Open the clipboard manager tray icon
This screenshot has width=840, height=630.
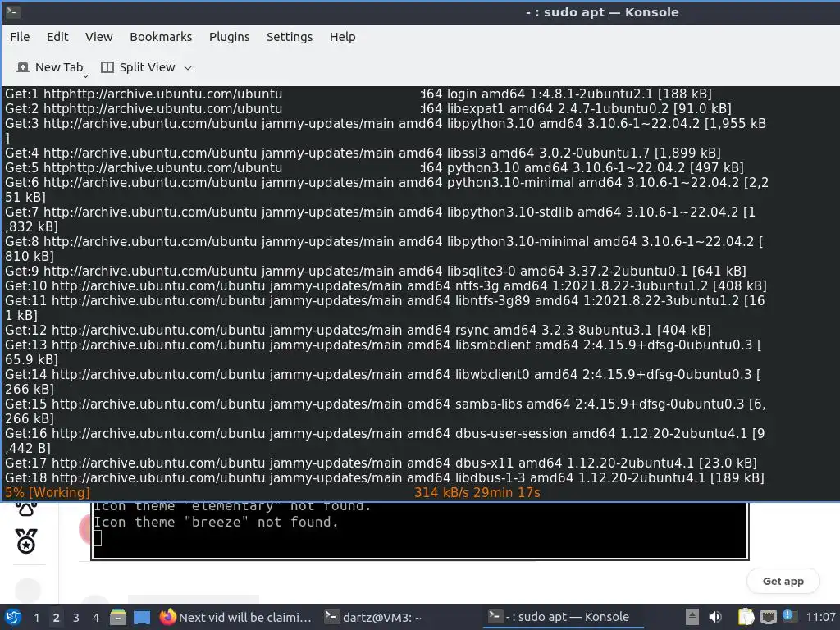coord(746,617)
